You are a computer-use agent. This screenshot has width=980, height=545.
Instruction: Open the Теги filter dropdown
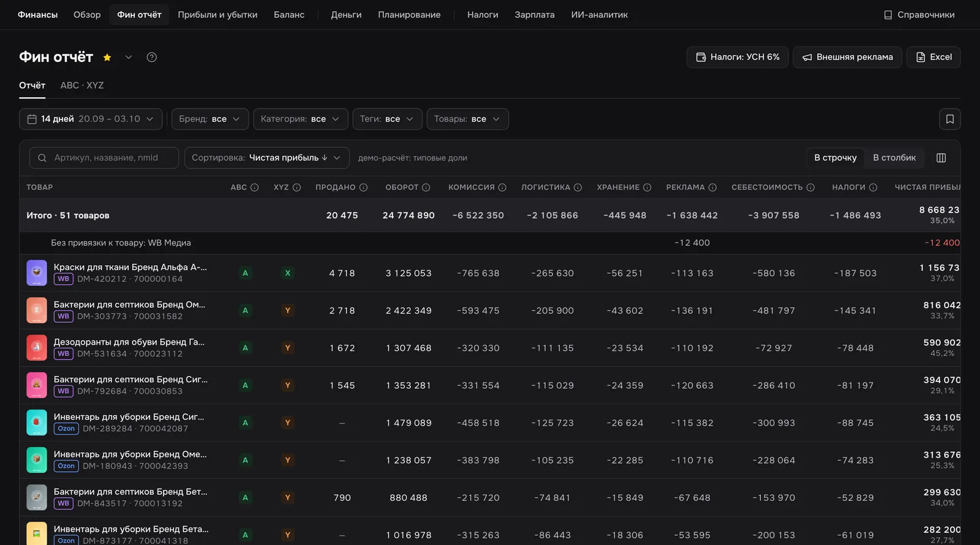(387, 119)
